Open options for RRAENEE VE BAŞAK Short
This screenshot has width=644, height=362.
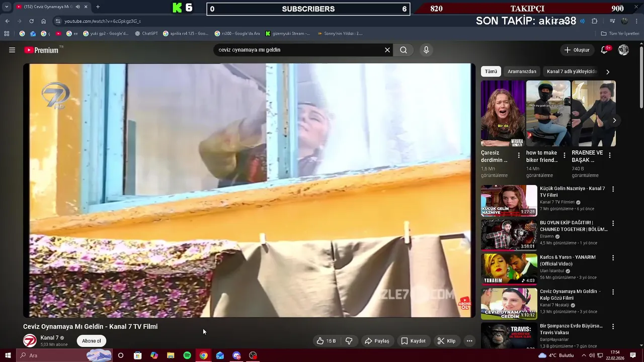(x=610, y=156)
